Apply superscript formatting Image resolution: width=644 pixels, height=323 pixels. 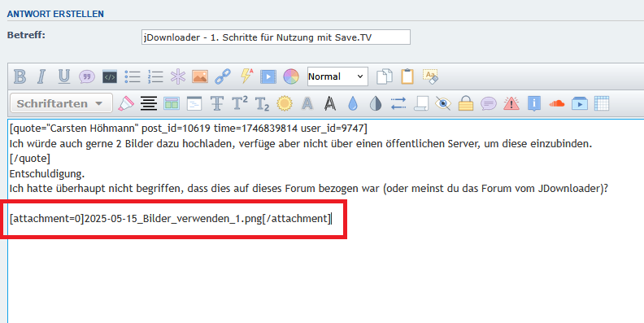tap(239, 103)
